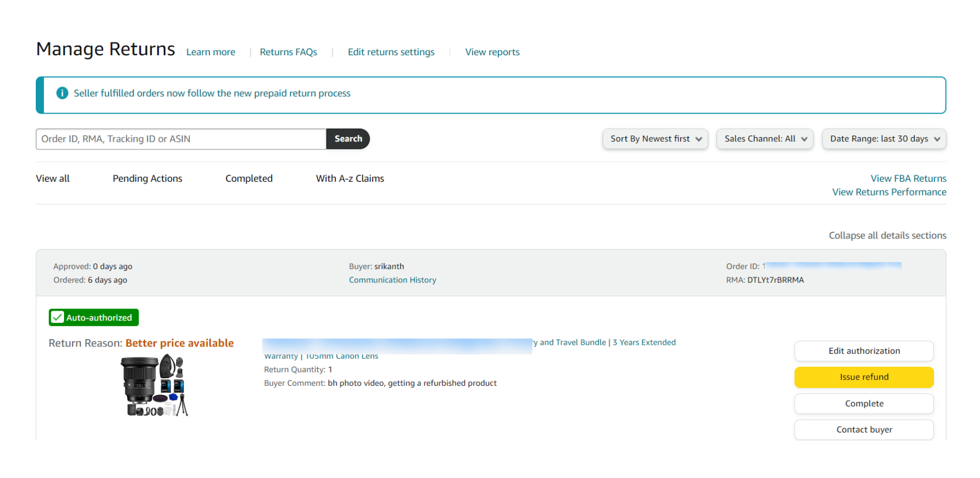Switch to the View all tab
Image resolution: width=980 pixels, height=478 pixels.
(x=53, y=179)
